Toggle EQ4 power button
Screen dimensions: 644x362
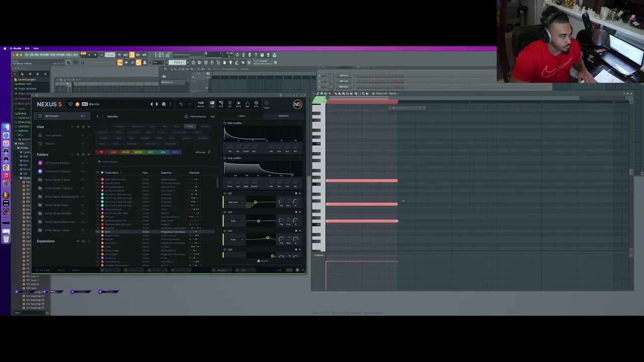(225, 249)
